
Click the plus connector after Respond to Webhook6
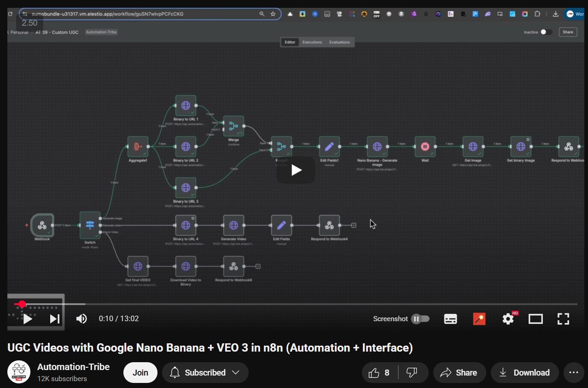[258, 266]
